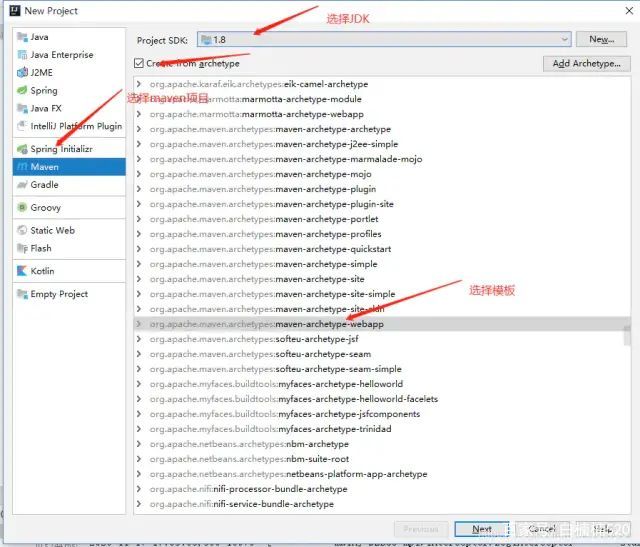The image size is (640, 547).
Task: Click the Java Enterprise icon
Action: tap(22, 55)
